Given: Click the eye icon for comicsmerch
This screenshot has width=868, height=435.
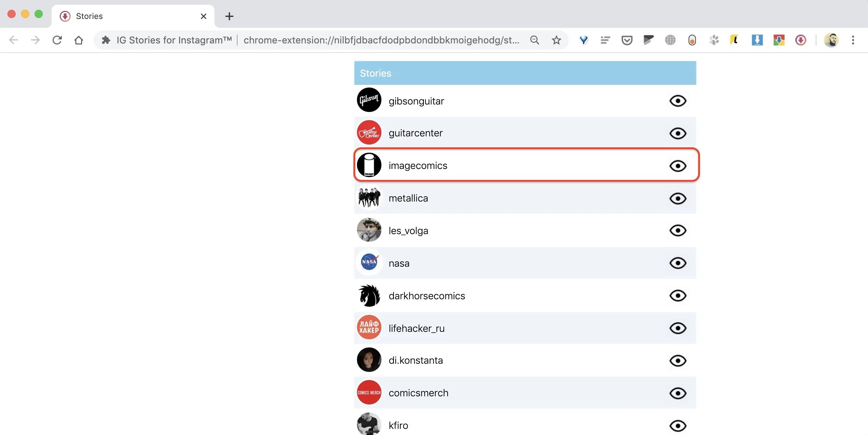Looking at the screenshot, I should pos(678,393).
